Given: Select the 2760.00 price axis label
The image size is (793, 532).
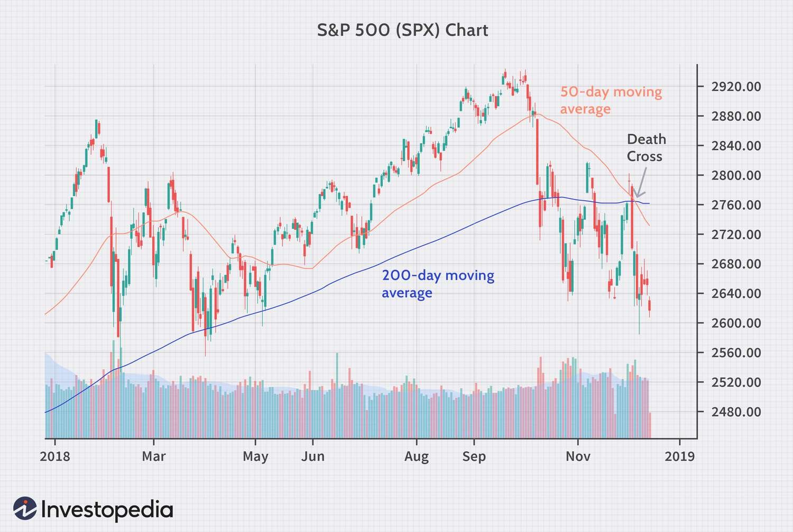Looking at the screenshot, I should 736,205.
